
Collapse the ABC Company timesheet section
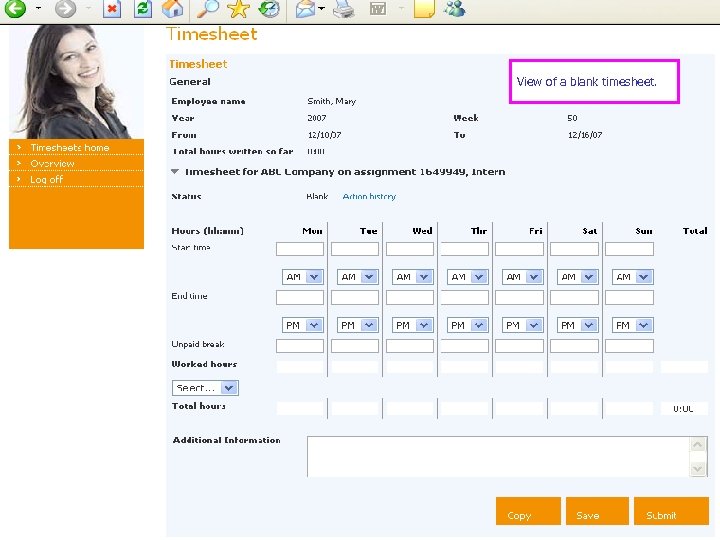(174, 172)
